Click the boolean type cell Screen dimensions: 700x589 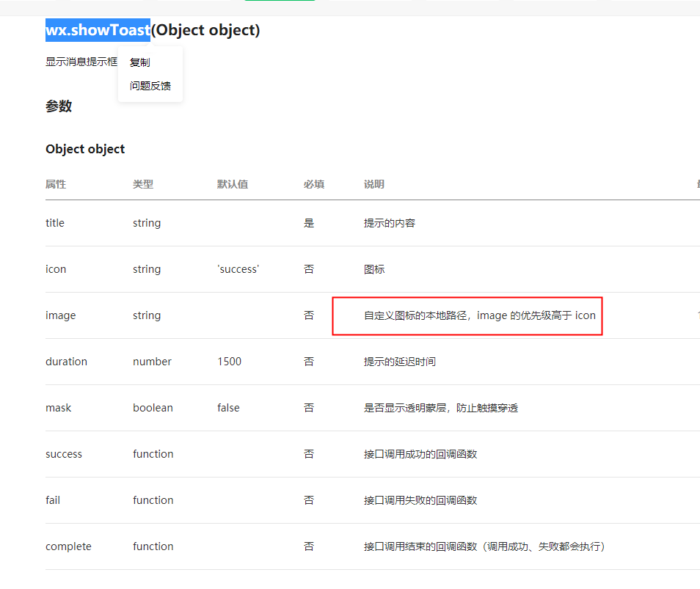153,408
